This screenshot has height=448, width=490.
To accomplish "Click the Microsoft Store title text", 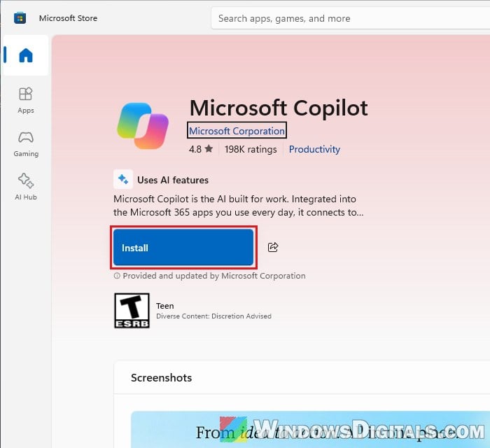I will tap(68, 18).
